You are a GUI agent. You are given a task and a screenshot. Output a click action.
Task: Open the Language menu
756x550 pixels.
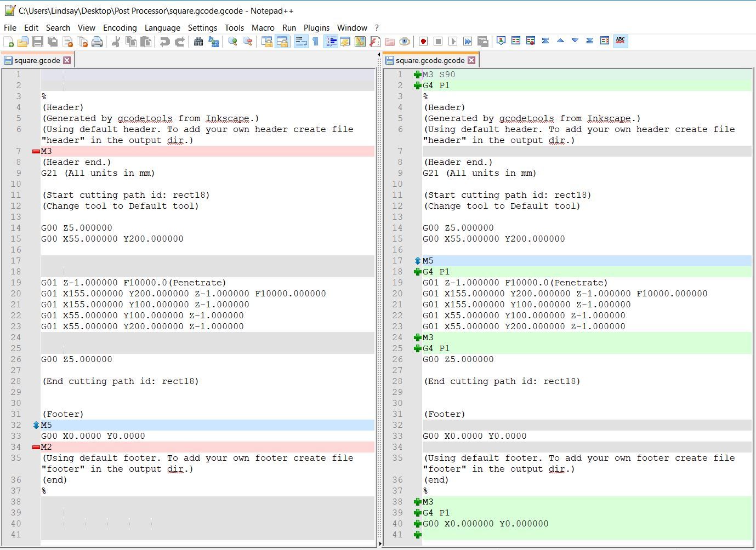162,28
